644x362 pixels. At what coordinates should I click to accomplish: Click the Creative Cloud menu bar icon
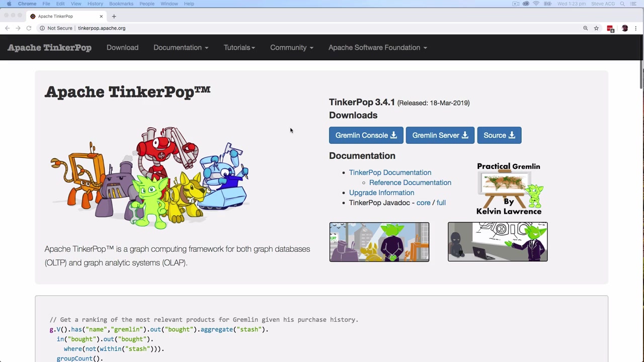526,4
